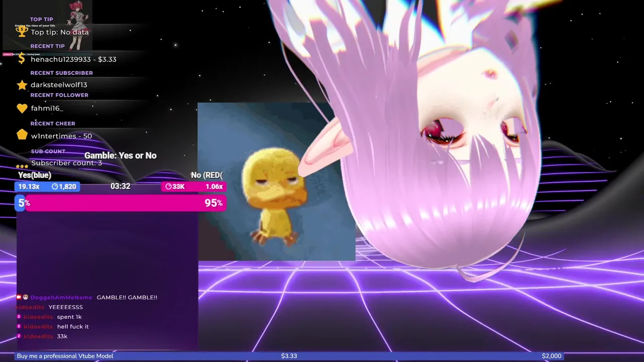Click the 'RECENT FOLLOWER' heading
The height and width of the screenshot is (362, 644).
coord(59,95)
